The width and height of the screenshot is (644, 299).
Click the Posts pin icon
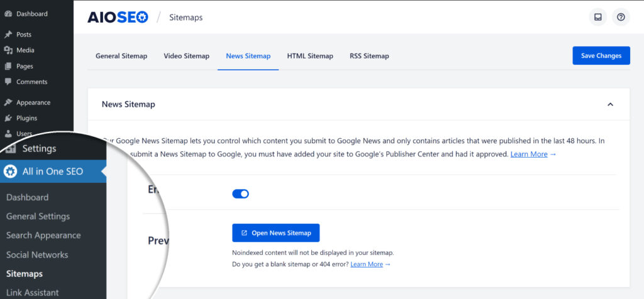[8, 35]
